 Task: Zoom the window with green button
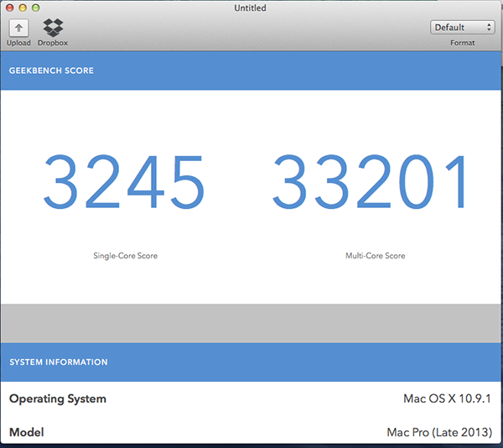pos(36,8)
